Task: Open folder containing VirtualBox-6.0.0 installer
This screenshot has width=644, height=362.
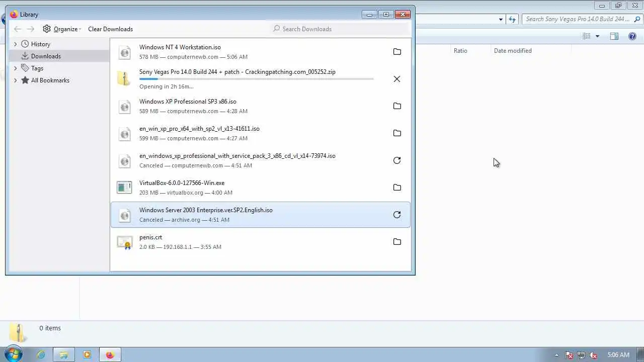Action: click(397, 188)
